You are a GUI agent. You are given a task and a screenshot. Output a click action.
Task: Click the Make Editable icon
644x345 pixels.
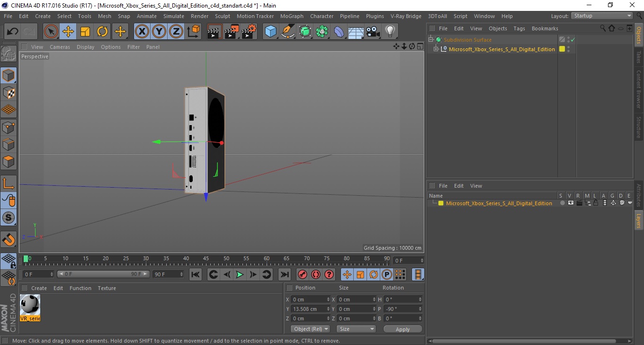[9, 54]
